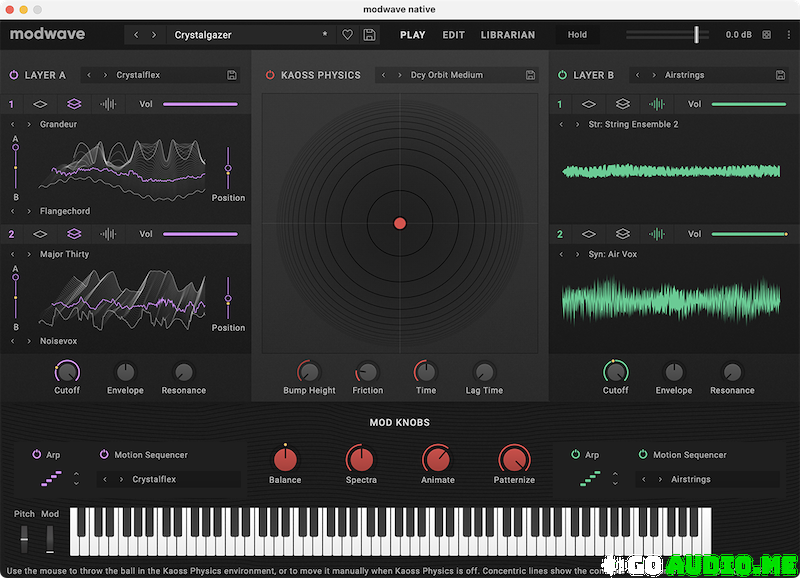
Task: Toggle Layer B Arp power
Action: coord(576,454)
